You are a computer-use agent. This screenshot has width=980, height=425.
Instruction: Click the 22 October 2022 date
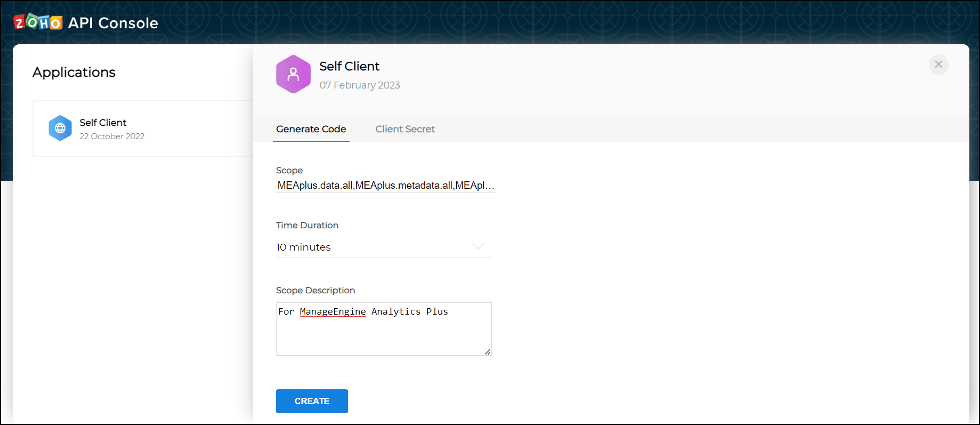(x=112, y=137)
